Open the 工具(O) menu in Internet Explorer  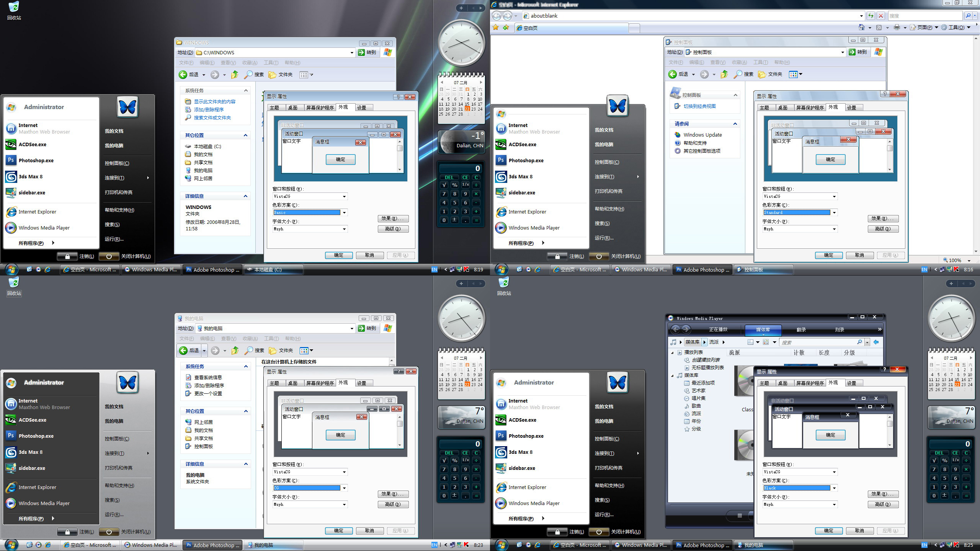[956, 27]
